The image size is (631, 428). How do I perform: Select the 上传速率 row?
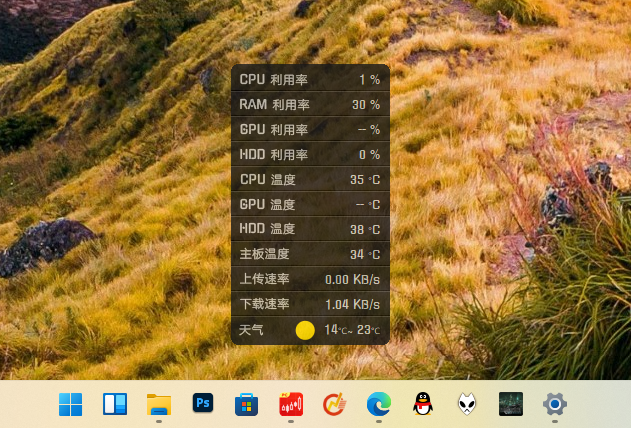pos(310,279)
